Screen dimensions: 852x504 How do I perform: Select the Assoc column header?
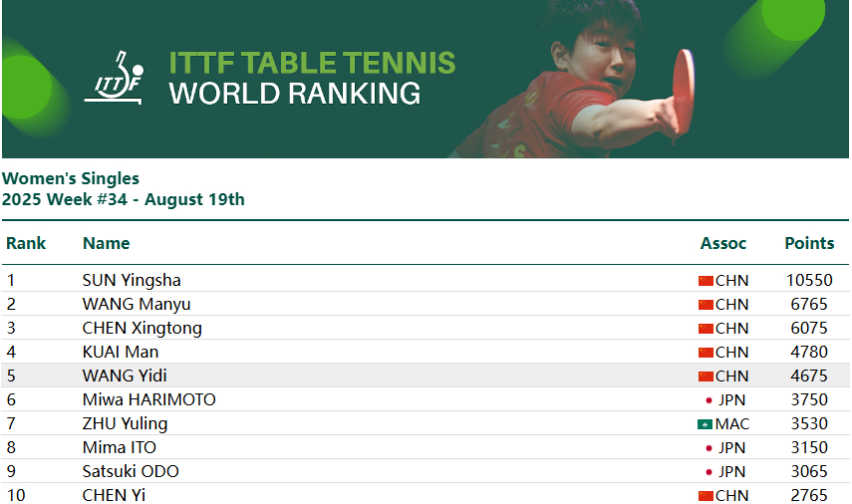(722, 243)
